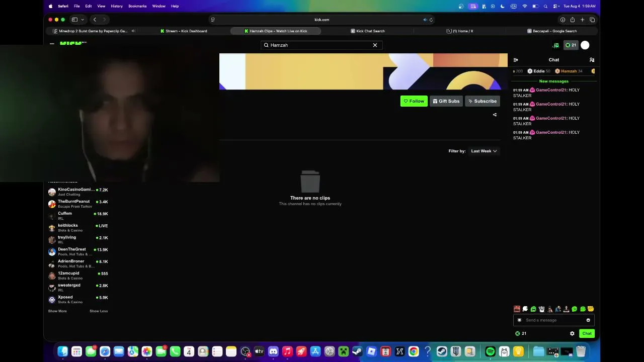Open Safari downloads icon
This screenshot has height=362, width=644.
point(562,20)
